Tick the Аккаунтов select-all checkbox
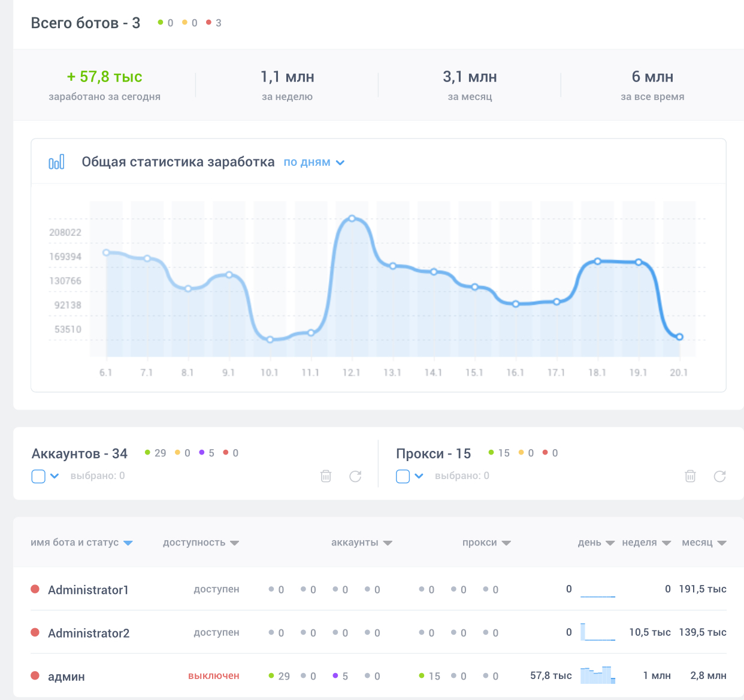Screen dimensions: 744x700 point(38,476)
